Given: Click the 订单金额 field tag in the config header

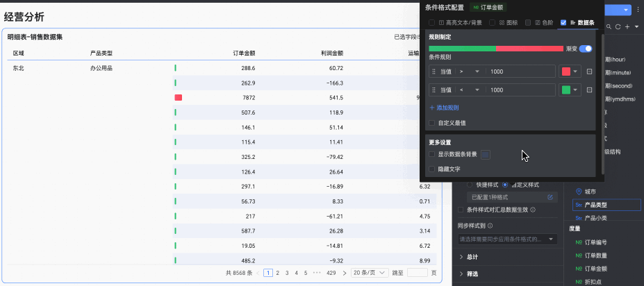Looking at the screenshot, I should pos(488,8).
